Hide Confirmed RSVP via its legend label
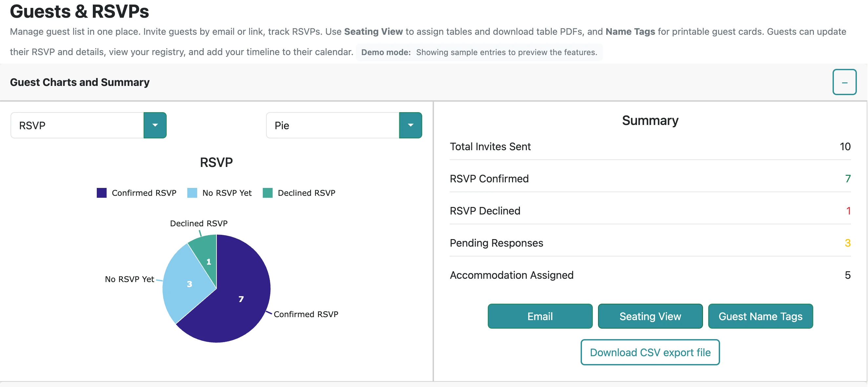This screenshot has width=868, height=387. pos(144,193)
